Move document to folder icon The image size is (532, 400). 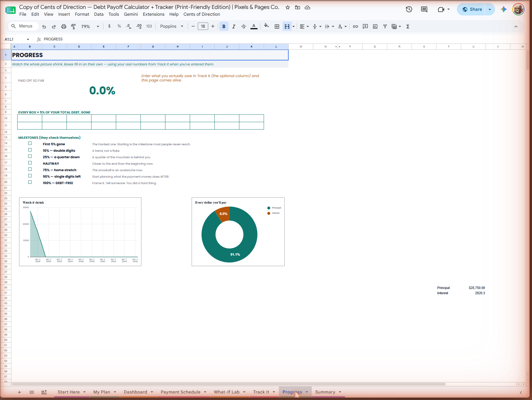coord(298,7)
